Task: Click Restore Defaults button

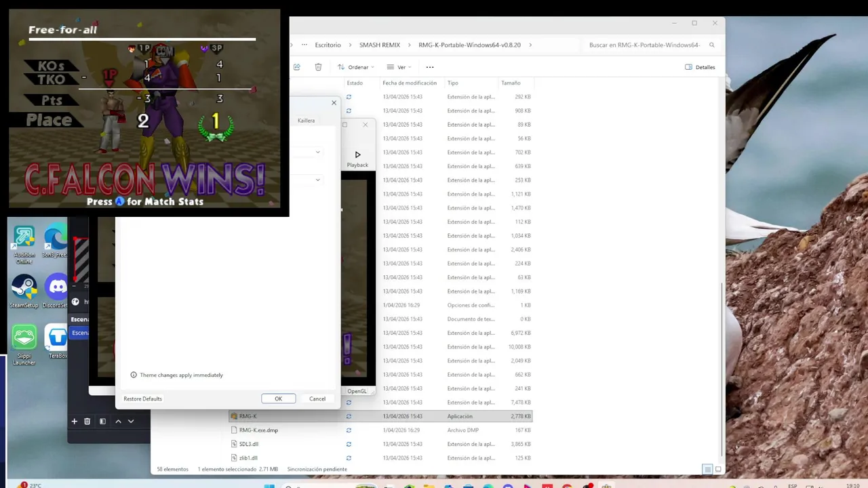Action: coord(142,399)
